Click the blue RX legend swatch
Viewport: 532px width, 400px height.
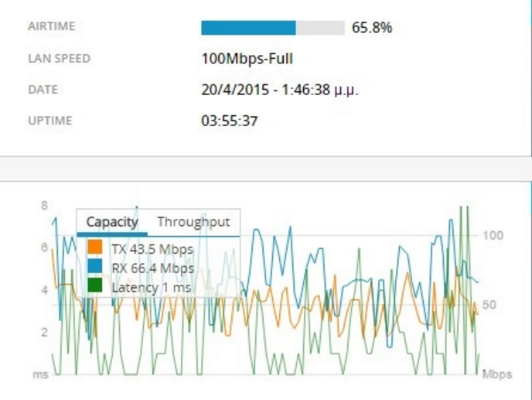(x=96, y=268)
